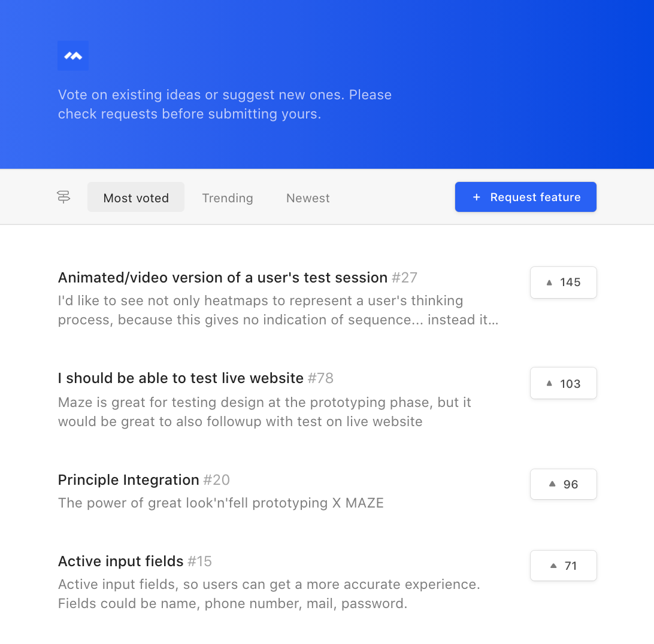Click the Maze logo icon
Viewport: 654px width, 644px height.
pyautogui.click(x=73, y=56)
